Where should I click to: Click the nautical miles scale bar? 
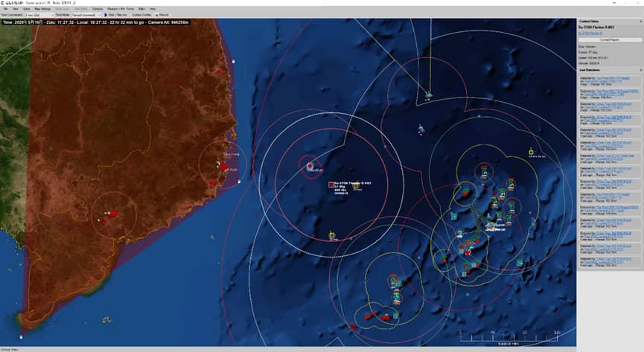tap(510, 338)
